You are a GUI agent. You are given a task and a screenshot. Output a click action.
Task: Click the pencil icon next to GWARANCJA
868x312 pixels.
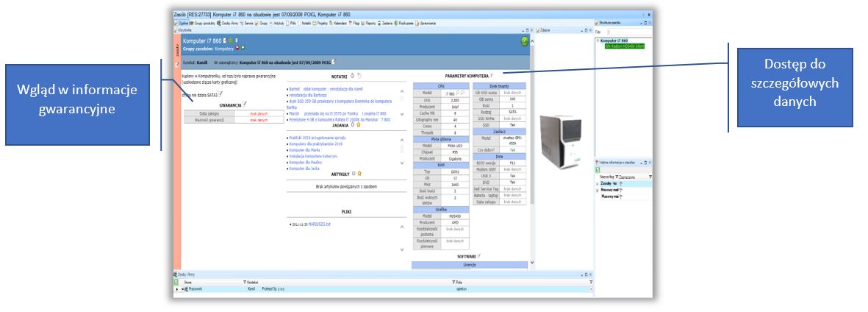[x=245, y=104]
